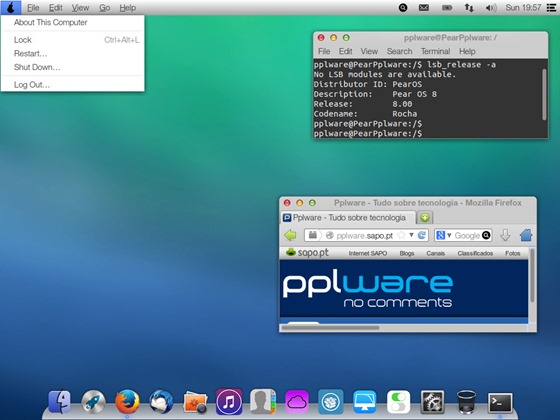560x420 pixels.
Task: Open the Help menu in top panel
Action: [128, 8]
